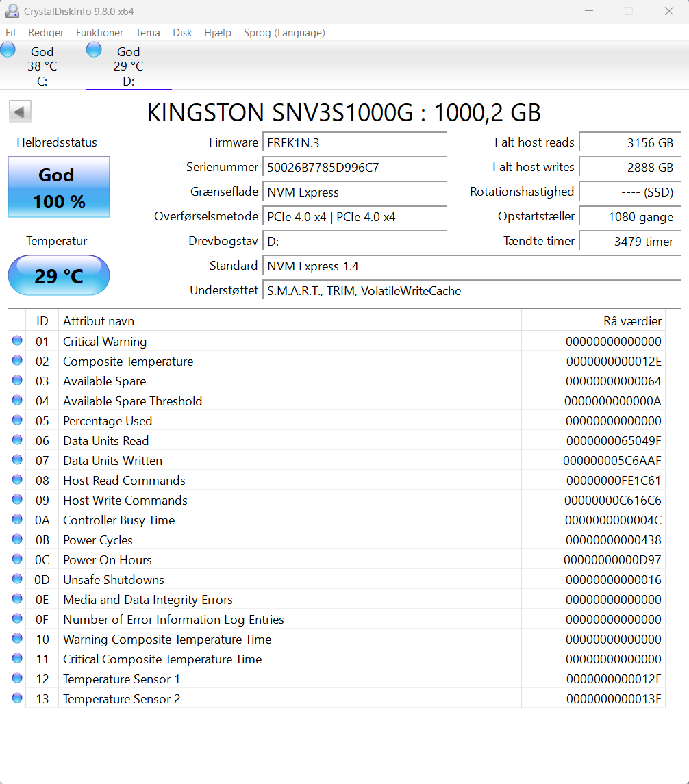This screenshot has height=784, width=689.
Task: Click the Overførselsmetode field PCIe 4.0 x4
Action: (354, 217)
